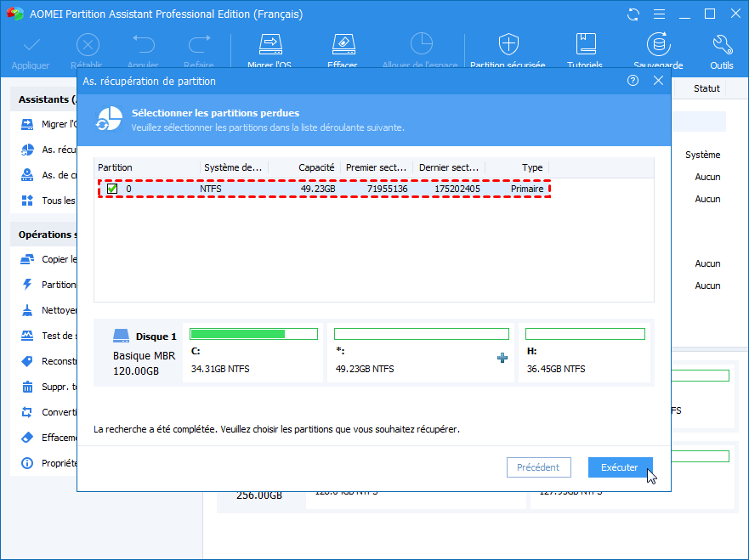
Task: Click the refresh icon in title bar
Action: coord(633,14)
